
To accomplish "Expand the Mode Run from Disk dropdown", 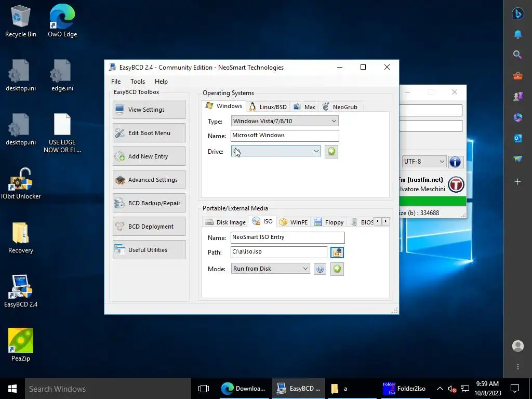I will (x=270, y=269).
